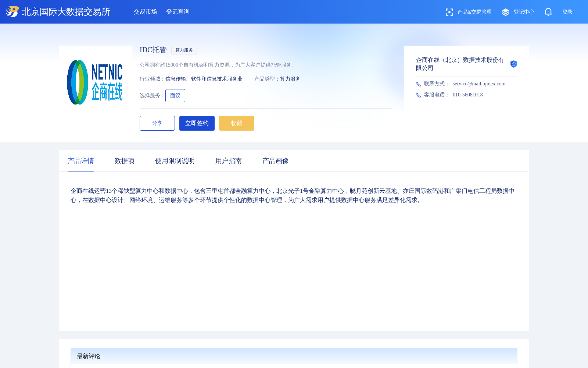Click industry value 信息传输、软件和信息技术服务业
This screenshot has width=588, height=368.
coord(204,79)
